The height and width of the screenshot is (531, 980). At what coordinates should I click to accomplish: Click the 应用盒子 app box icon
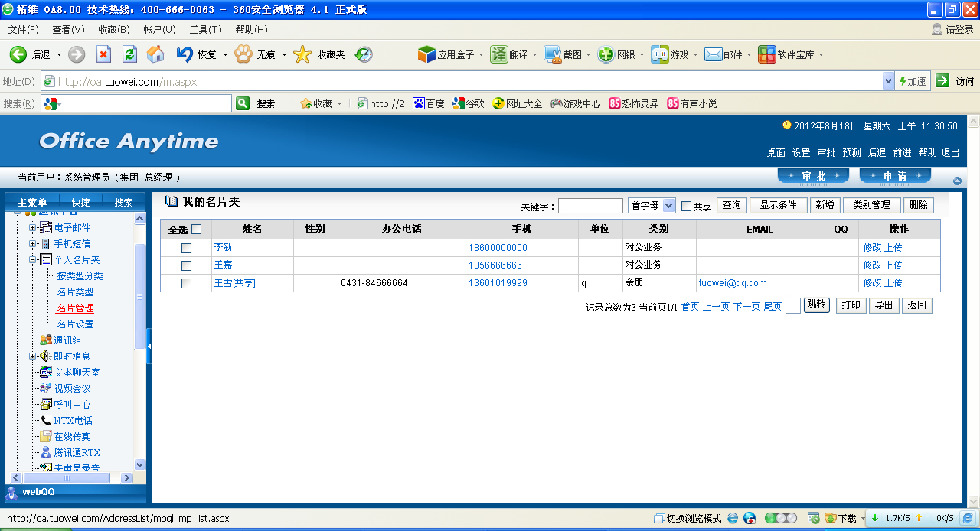tap(426, 54)
